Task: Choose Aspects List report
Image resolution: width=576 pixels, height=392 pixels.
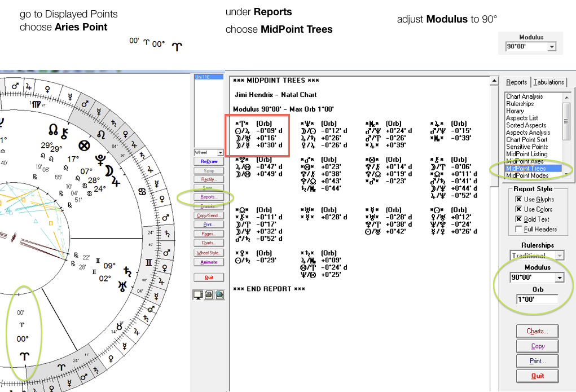Action: (522, 118)
